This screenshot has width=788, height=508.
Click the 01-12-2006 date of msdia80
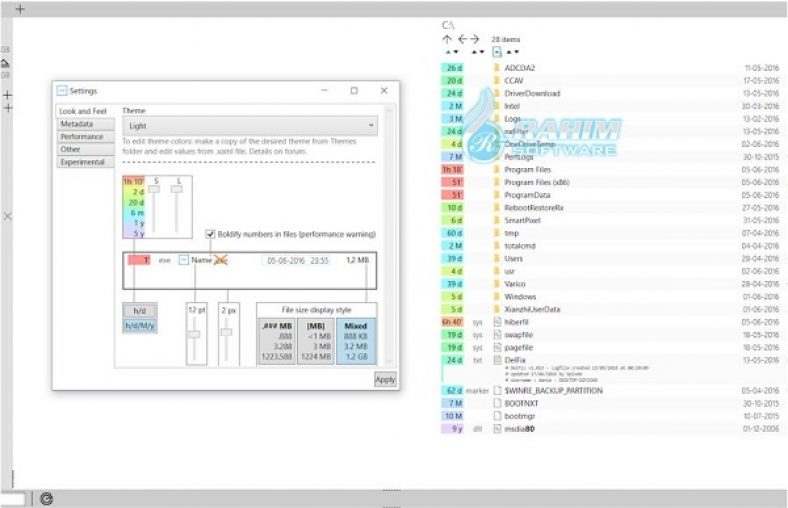point(761,429)
